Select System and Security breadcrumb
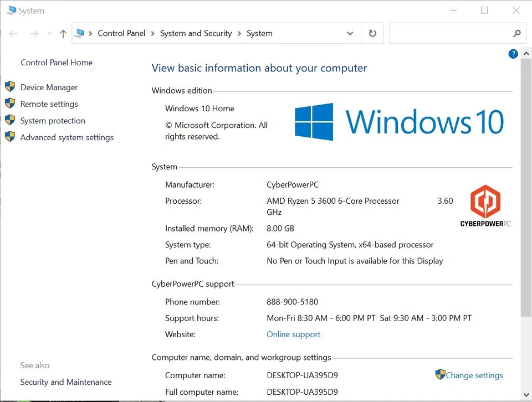532x402 pixels. pos(196,33)
